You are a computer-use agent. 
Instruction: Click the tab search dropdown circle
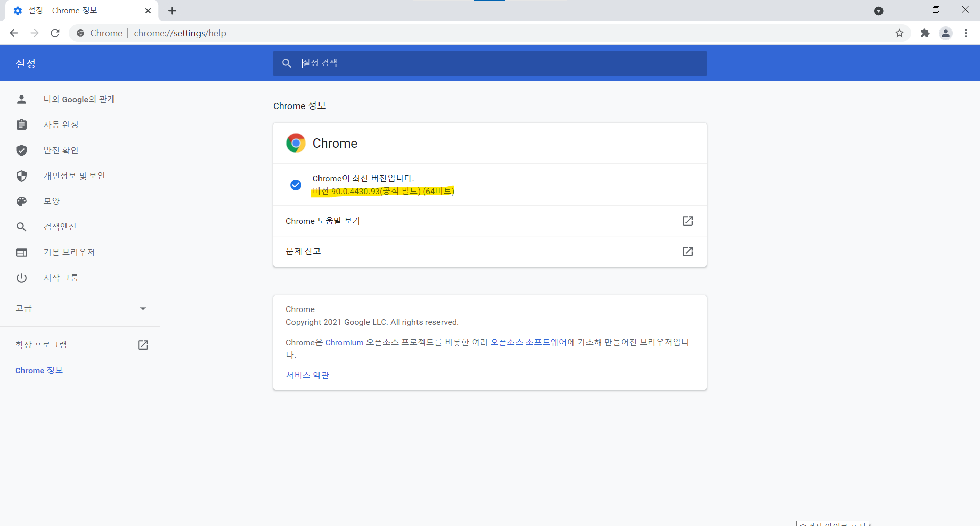click(878, 11)
